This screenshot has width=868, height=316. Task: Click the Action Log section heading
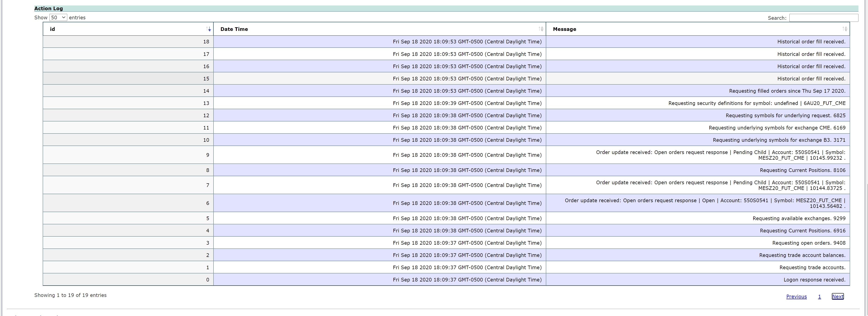pos(48,8)
